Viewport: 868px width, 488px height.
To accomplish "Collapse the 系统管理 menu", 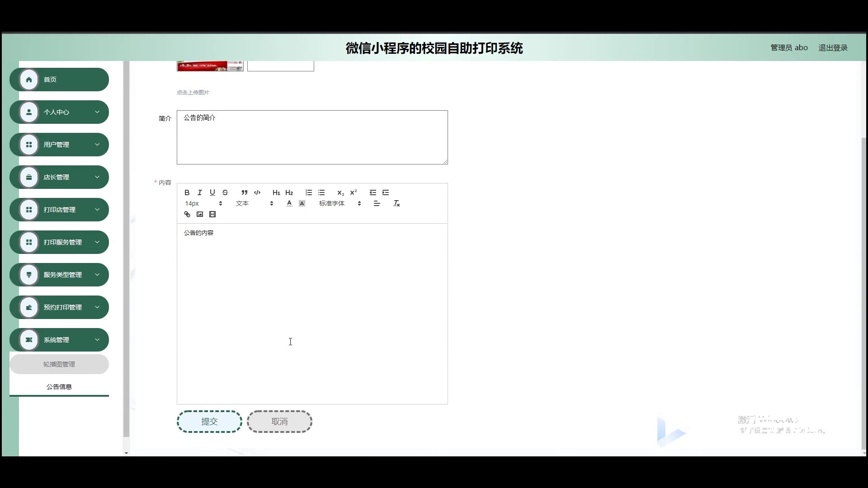I will [x=59, y=340].
